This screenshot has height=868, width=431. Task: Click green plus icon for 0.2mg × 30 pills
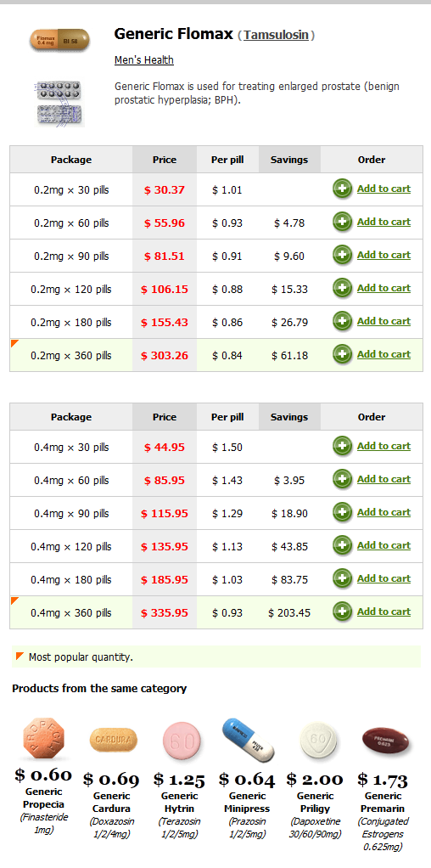(342, 189)
